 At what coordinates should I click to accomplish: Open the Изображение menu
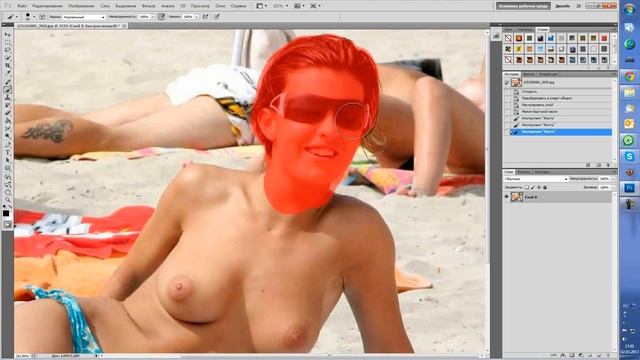(x=81, y=6)
